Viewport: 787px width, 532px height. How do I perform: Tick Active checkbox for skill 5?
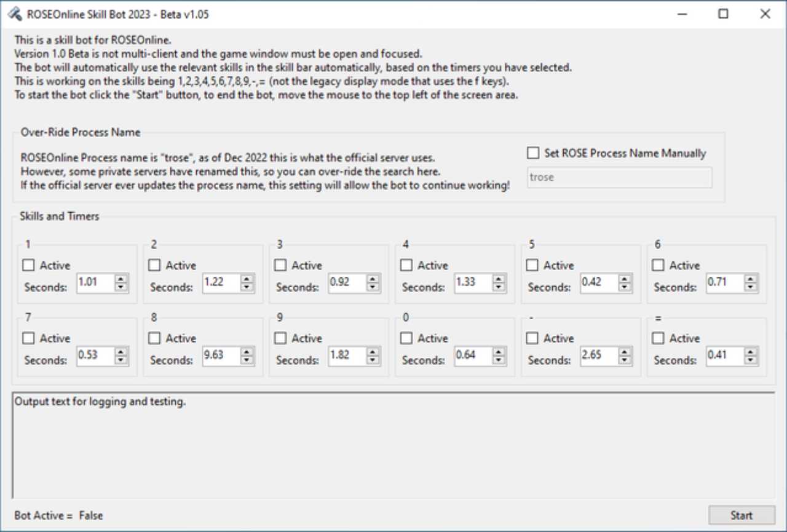532,265
